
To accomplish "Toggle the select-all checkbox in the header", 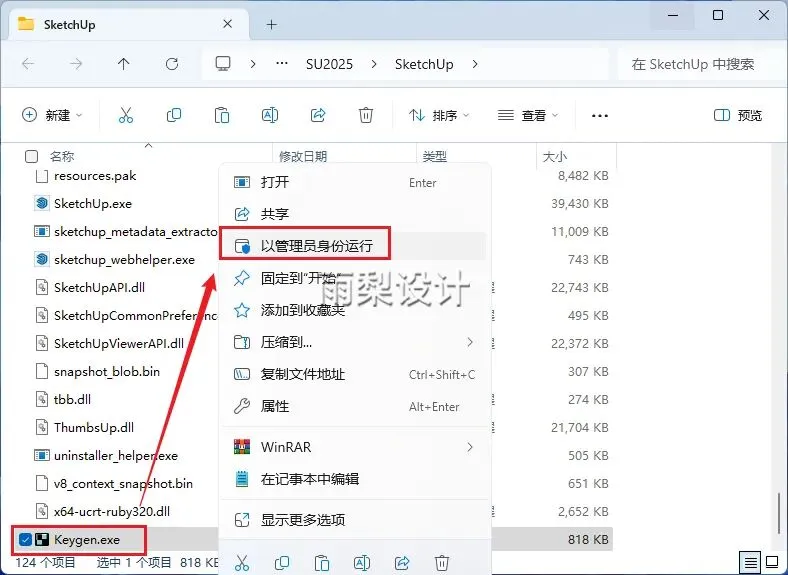I will coord(31,156).
